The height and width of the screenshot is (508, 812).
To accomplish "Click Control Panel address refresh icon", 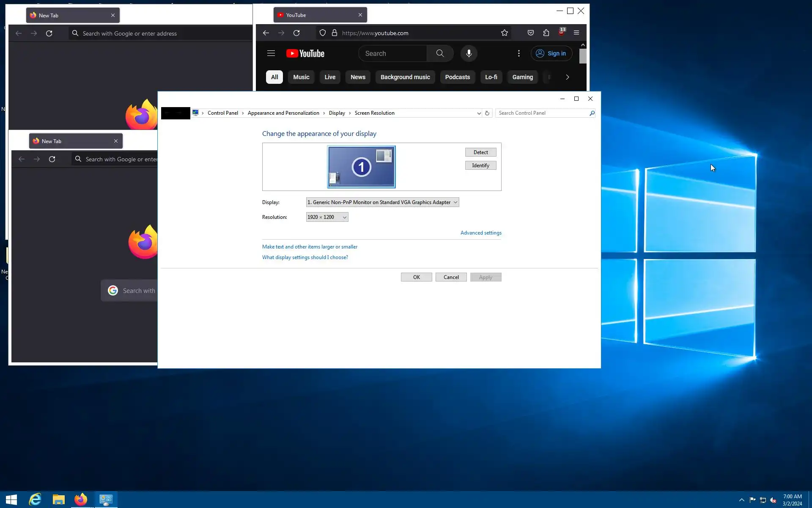I will (487, 113).
